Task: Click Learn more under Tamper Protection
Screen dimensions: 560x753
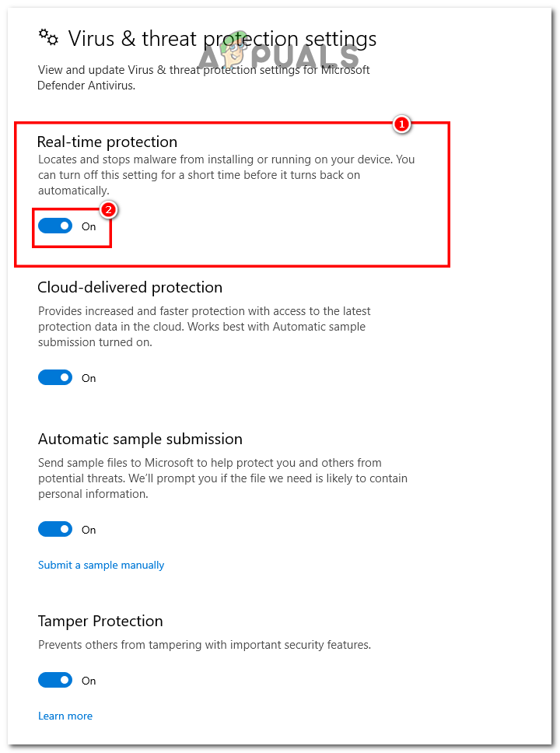Action: (x=65, y=715)
